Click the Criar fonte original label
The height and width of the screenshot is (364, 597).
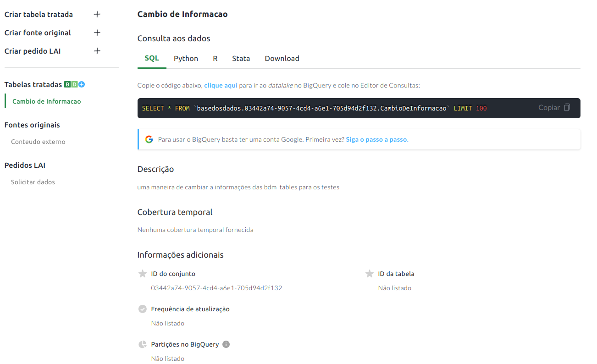click(x=38, y=33)
